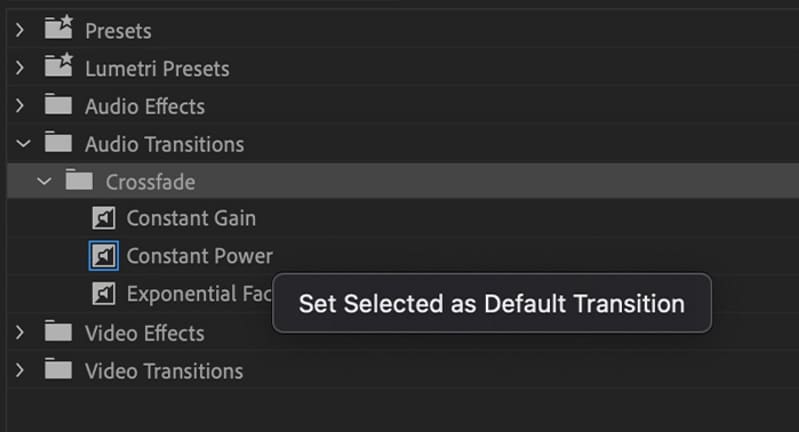
Task: Expand the Lumetri Presets bin
Action: 21,69
